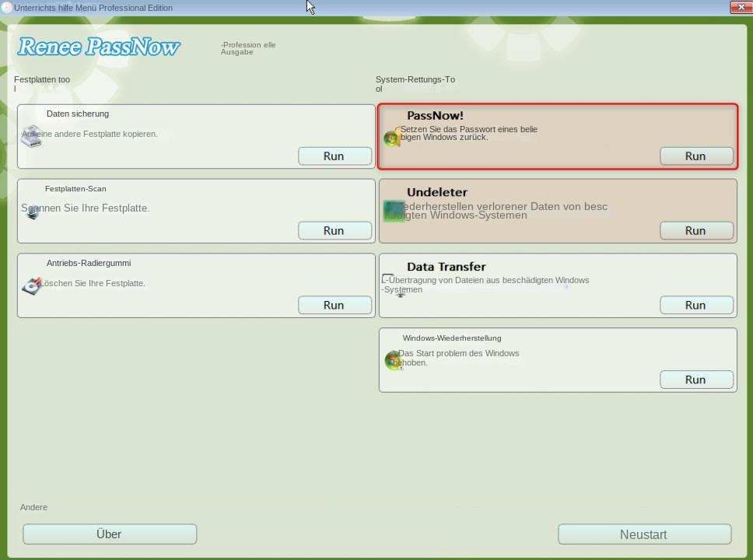Click the Undeleter recovery icon
The height and width of the screenshot is (560, 753).
[394, 211]
